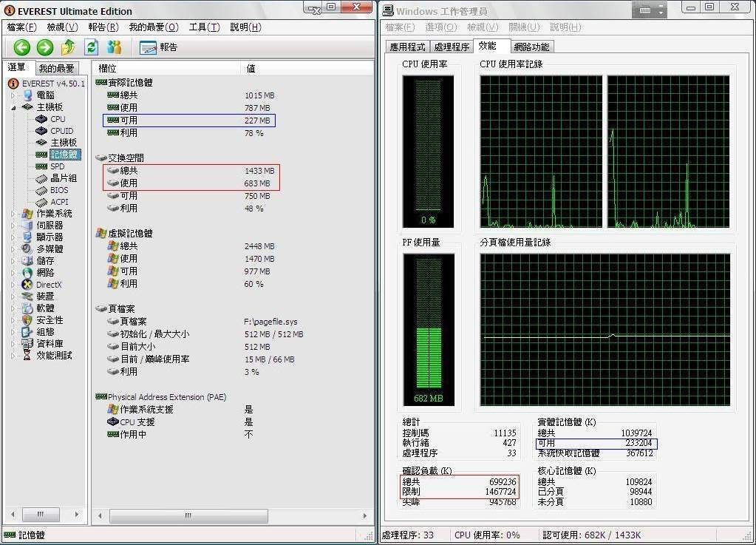The image size is (756, 545).
Task: Open the 關機(U) menu in Task Manager
Action: (524, 27)
